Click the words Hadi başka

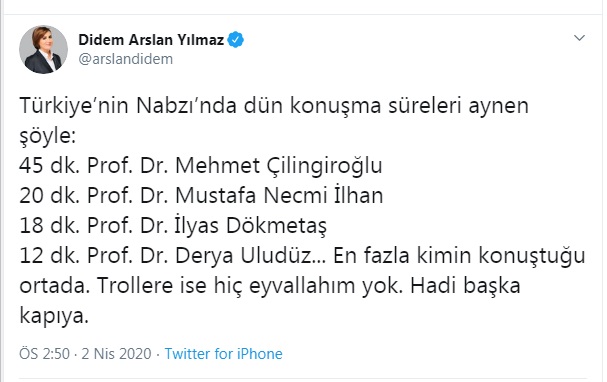[x=465, y=286]
